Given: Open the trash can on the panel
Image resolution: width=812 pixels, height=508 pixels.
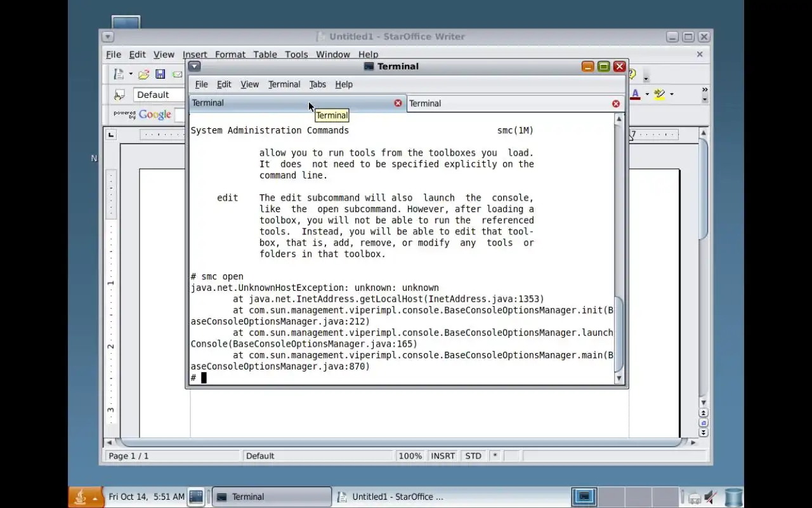Looking at the screenshot, I should 733,497.
